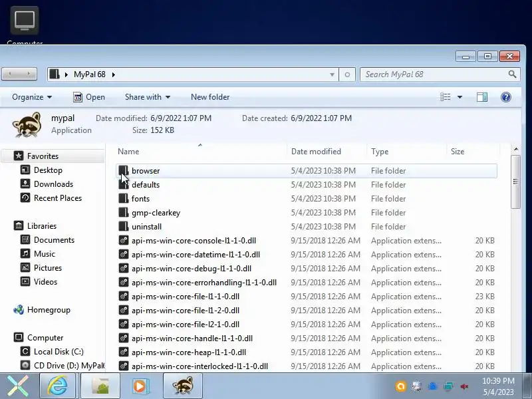Click the Forward navigation arrow

[29, 74]
